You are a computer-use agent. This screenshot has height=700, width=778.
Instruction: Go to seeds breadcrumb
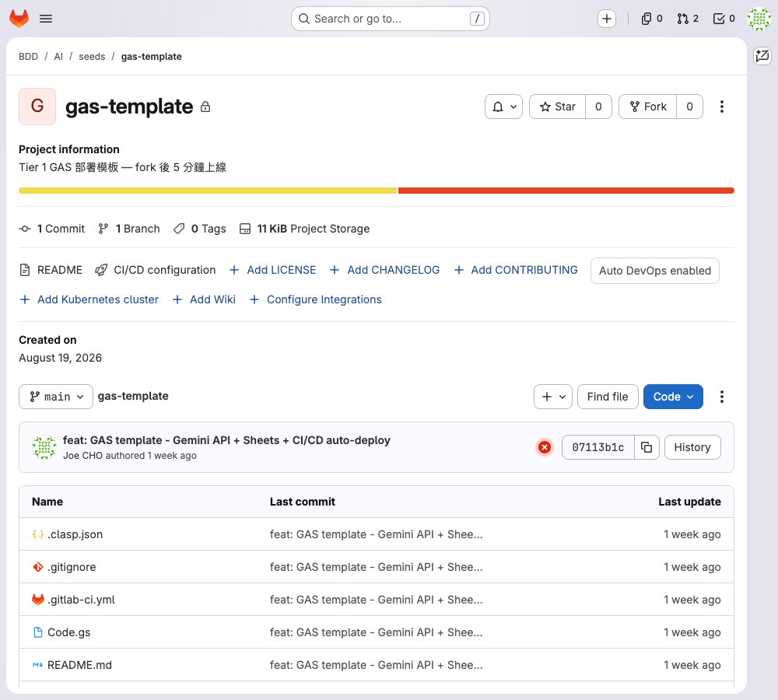[x=92, y=57]
